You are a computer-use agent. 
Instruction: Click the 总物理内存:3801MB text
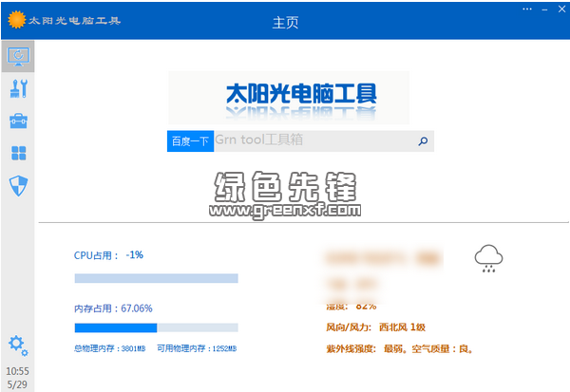(110, 348)
